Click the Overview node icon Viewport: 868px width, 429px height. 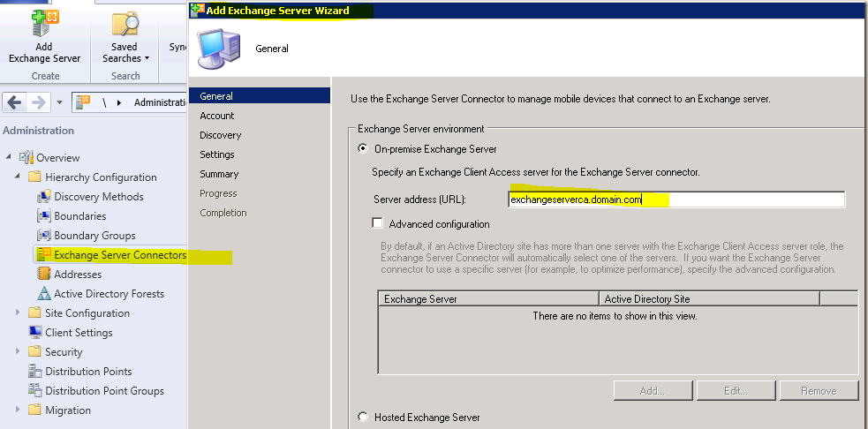pyautogui.click(x=26, y=158)
